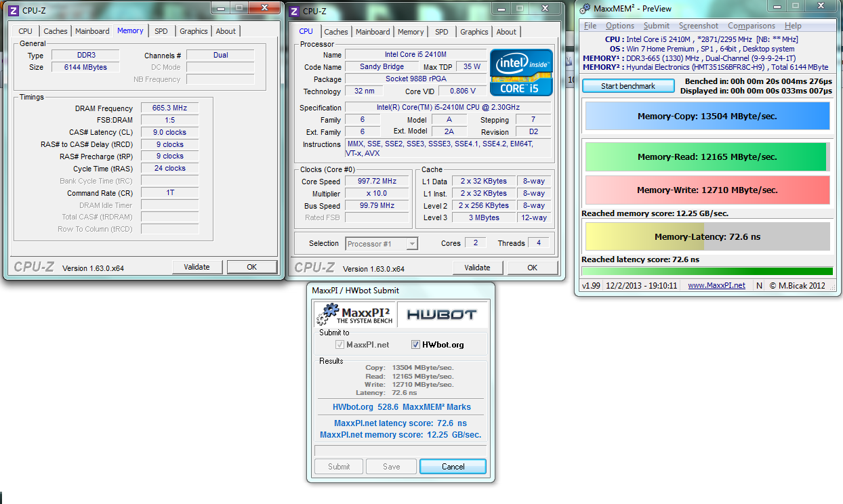Open Graphics tab in Memory CPU-Z window
The image size is (843, 504).
194,31
